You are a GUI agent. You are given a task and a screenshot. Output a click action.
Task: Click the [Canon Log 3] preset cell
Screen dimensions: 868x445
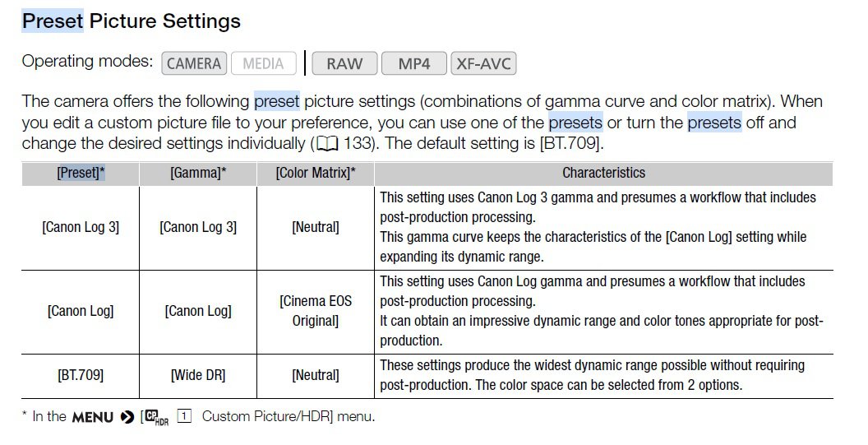coord(81,227)
